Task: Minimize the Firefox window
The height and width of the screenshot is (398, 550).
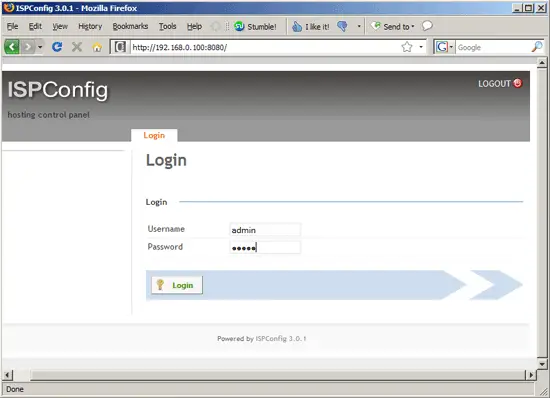Action: pos(517,8)
